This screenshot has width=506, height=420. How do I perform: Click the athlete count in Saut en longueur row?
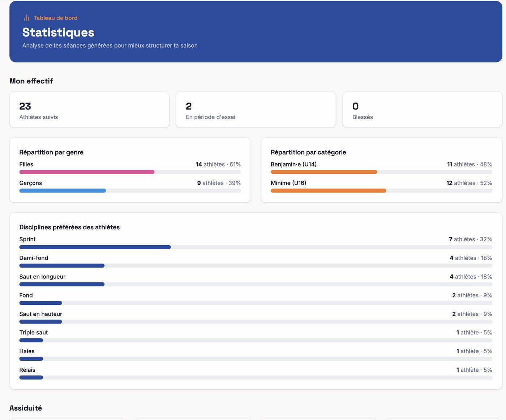point(471,277)
